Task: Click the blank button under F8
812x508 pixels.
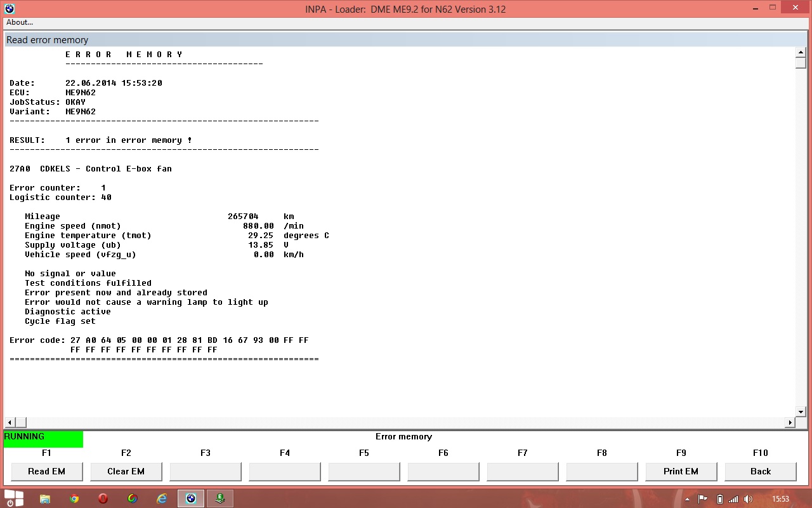Action: tap(601, 471)
